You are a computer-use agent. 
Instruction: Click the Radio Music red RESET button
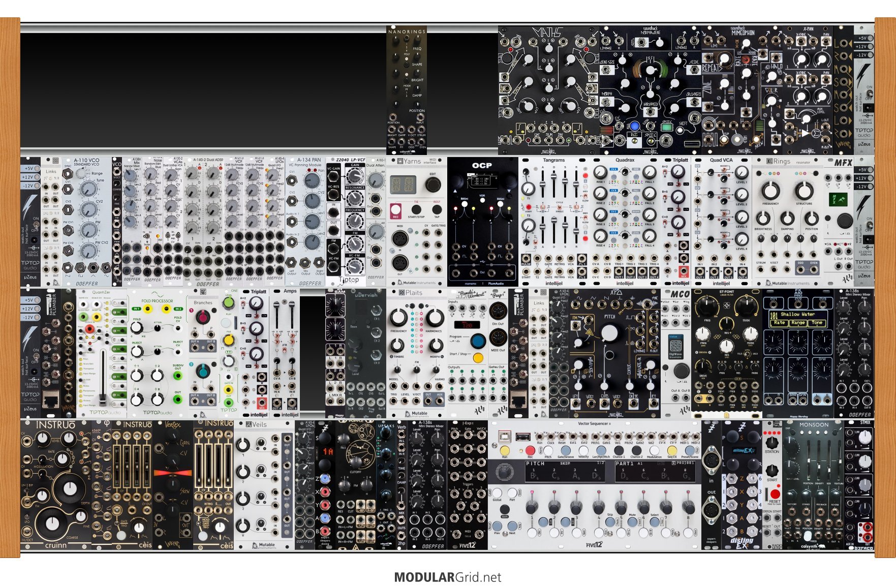click(775, 494)
